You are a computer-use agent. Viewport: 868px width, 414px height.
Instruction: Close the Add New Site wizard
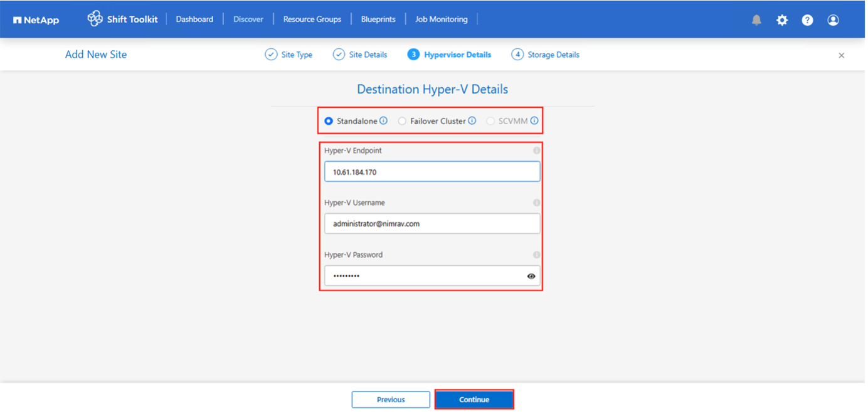click(x=841, y=55)
